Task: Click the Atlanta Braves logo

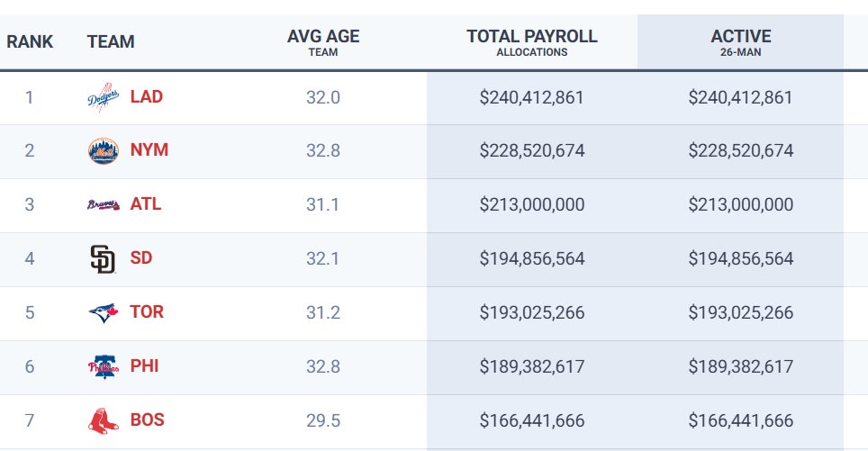Action: (x=103, y=205)
